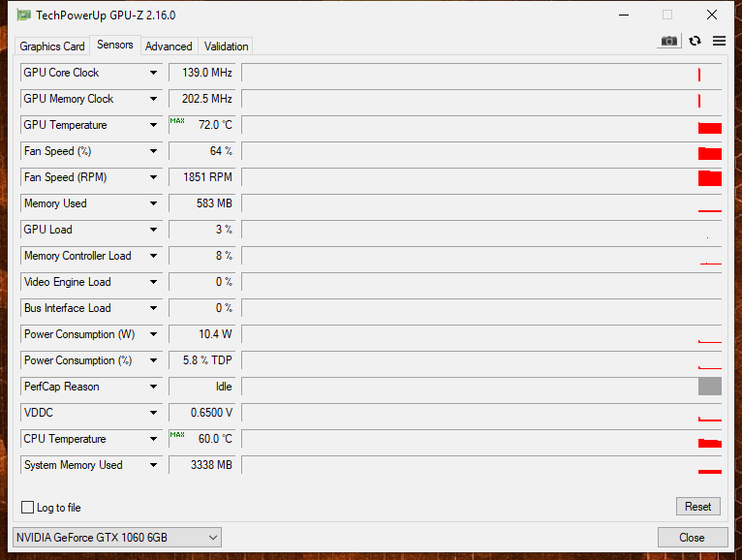Click the Fan Speed (RPM) history graph
Image resolution: width=742 pixels, height=560 pixels.
pos(481,177)
